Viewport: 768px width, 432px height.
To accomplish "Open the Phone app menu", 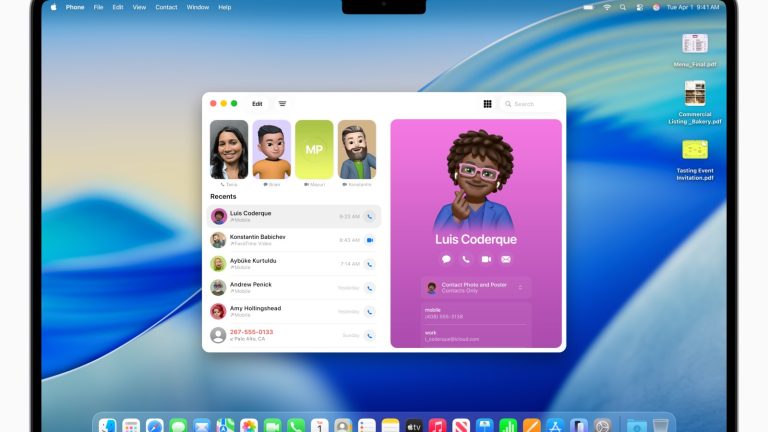I will [x=75, y=7].
